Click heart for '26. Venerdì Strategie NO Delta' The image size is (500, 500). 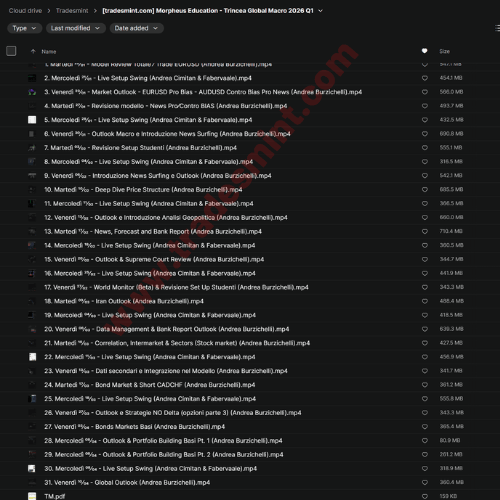(425, 413)
